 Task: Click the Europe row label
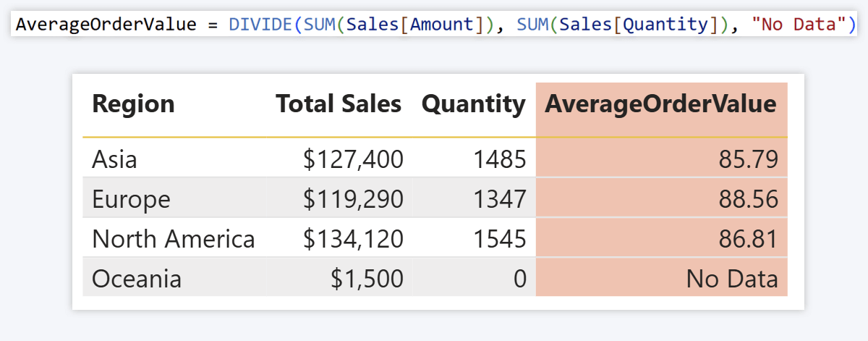pos(131,198)
